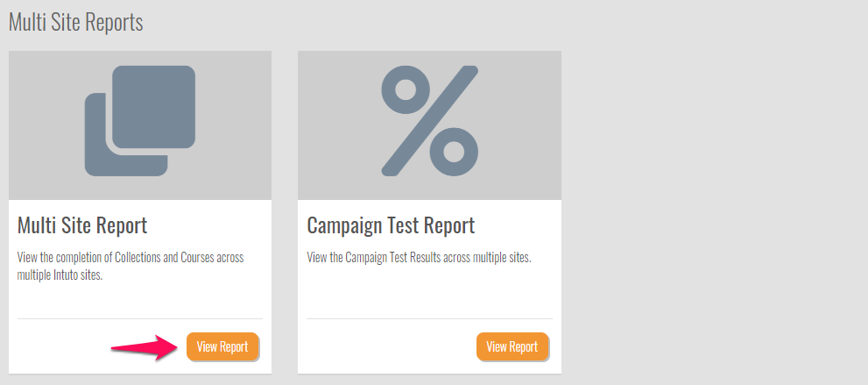Open View Report for Campaign Test Report

pos(512,346)
